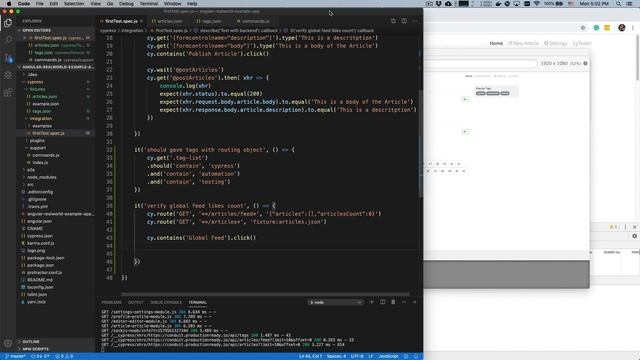Open the Search view in activity bar
Screen dimensions: 640x360
coord(8,40)
